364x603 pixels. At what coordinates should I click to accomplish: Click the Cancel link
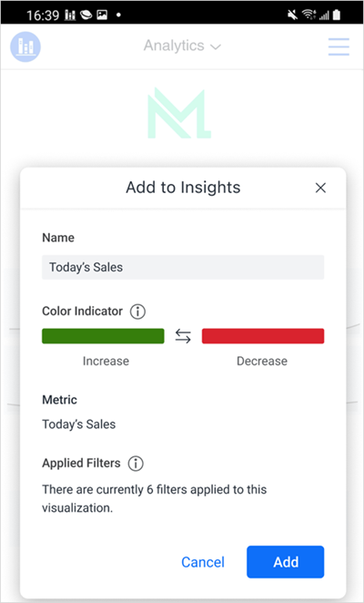pyautogui.click(x=203, y=562)
